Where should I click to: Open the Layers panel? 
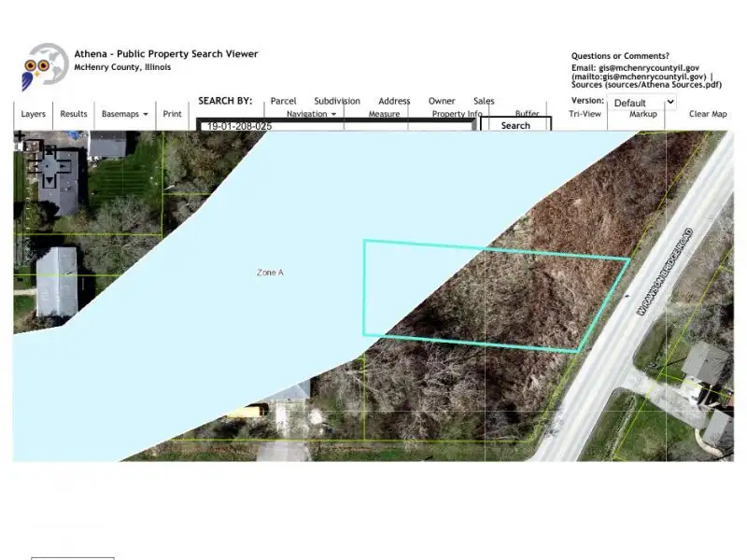click(33, 114)
